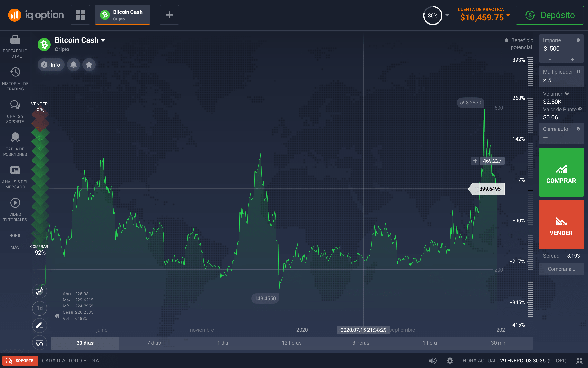Open the Comprar a... pending order option
This screenshot has width=588, height=368.
(561, 269)
